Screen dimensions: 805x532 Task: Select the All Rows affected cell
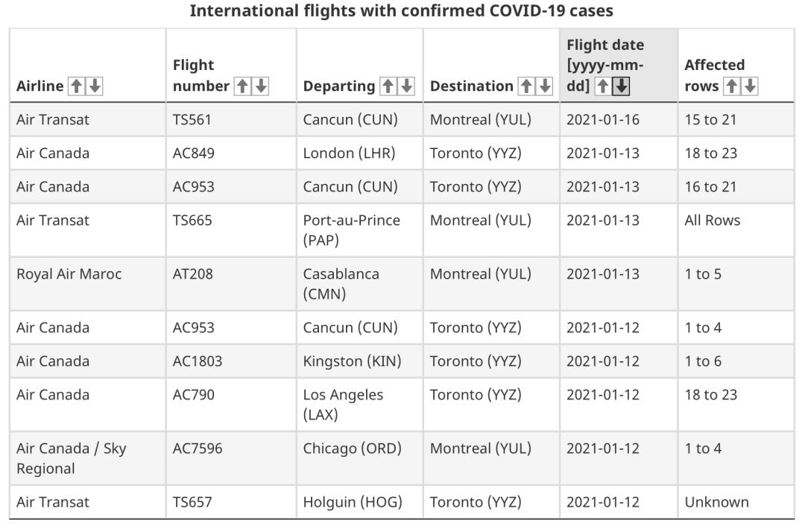[x=736, y=229]
